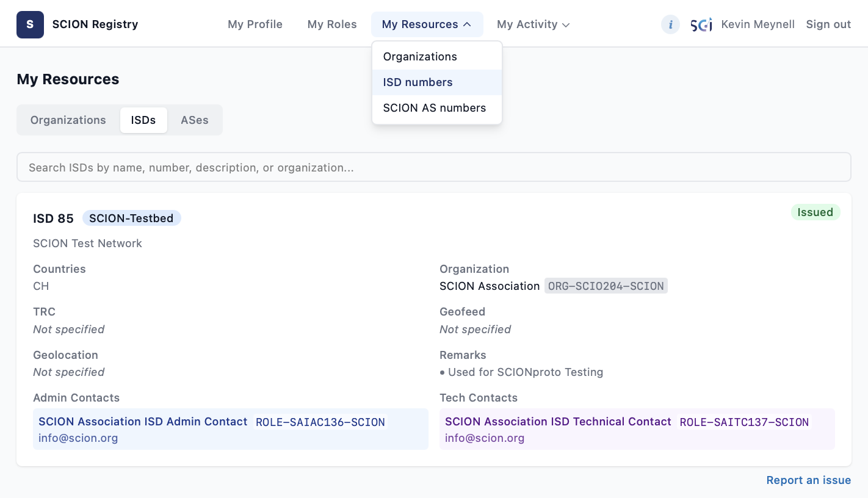Click the My Resources page heading
Viewport: 868px width, 498px height.
click(68, 79)
